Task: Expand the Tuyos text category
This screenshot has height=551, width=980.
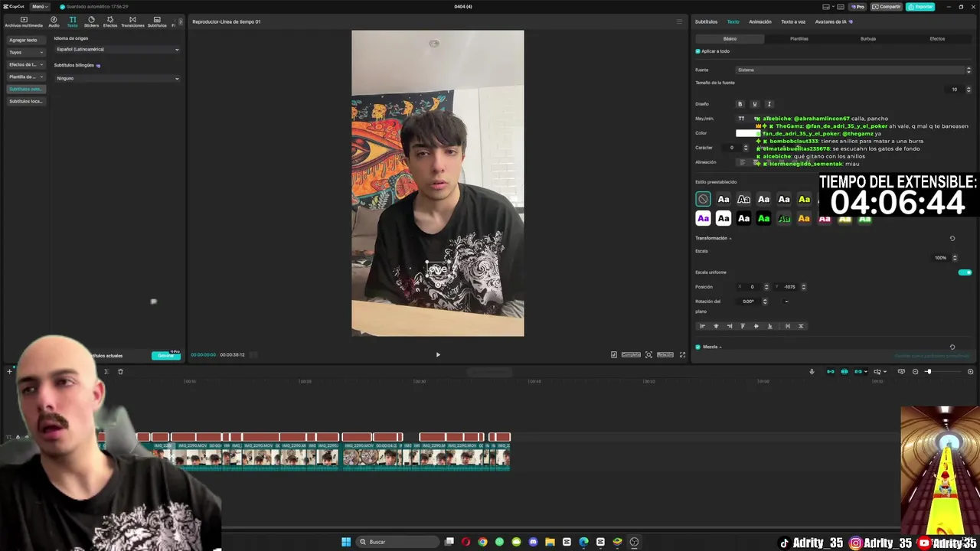Action: click(26, 52)
